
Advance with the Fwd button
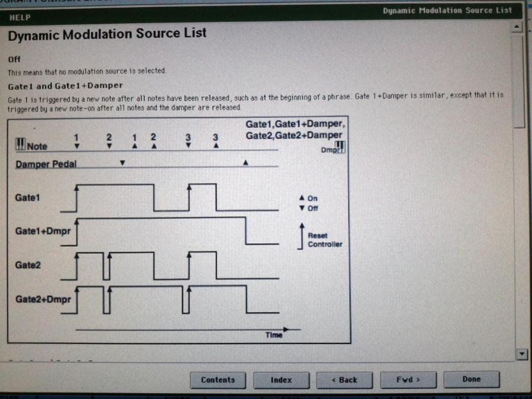pos(408,379)
